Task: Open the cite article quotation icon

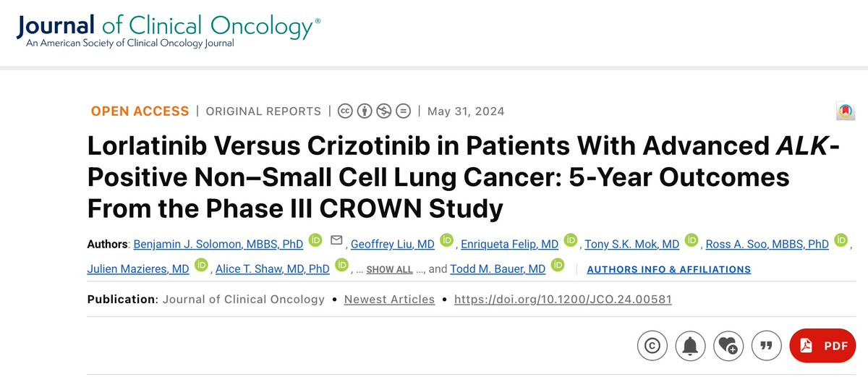Action: pos(767,346)
